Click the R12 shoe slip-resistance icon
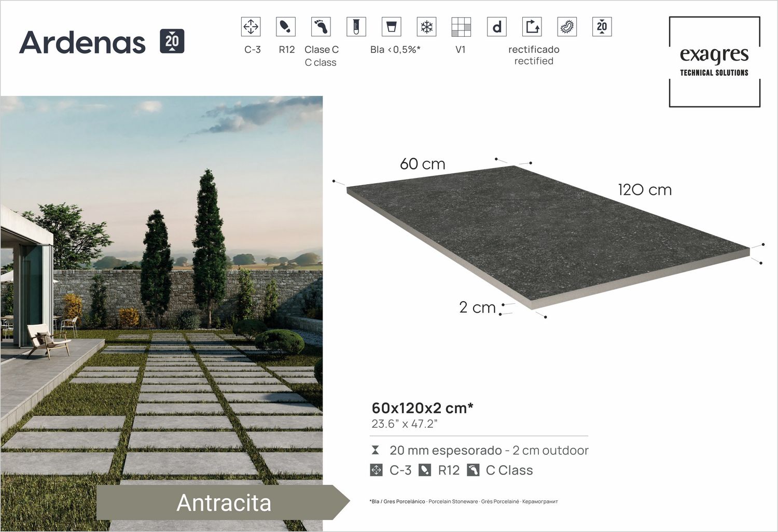Screen dimensions: 778x532 point(285,26)
